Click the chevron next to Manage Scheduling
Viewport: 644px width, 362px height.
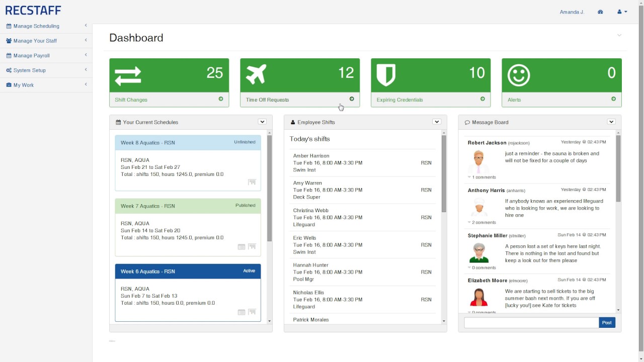coord(86,26)
